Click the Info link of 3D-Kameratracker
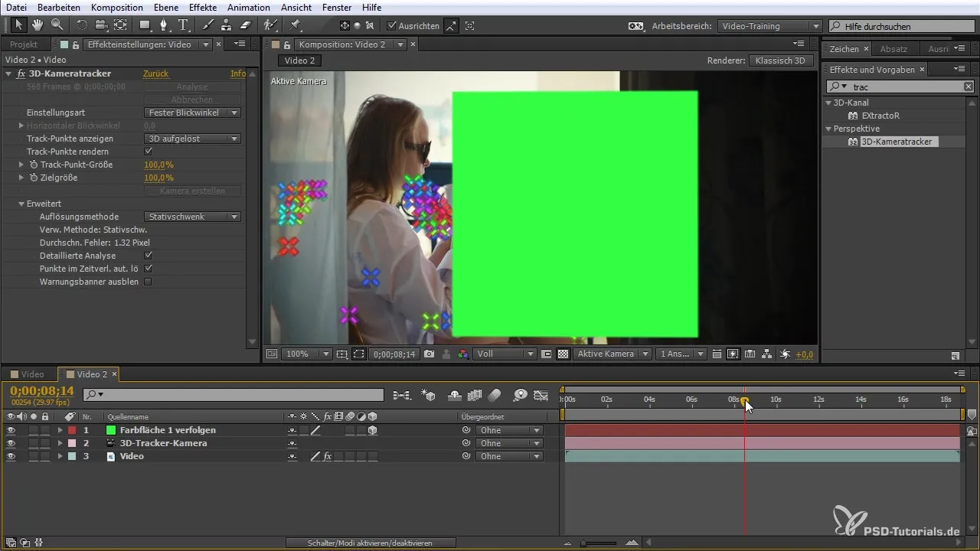Image resolution: width=980 pixels, height=551 pixels. point(238,73)
